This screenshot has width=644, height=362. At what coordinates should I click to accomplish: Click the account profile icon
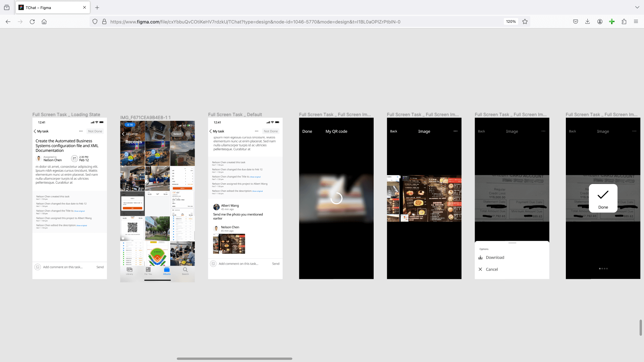pyautogui.click(x=600, y=22)
